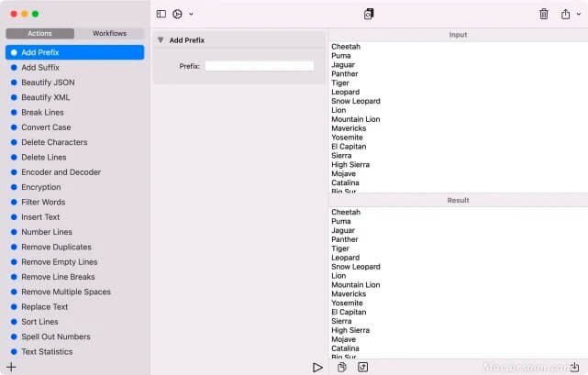588x375 pixels.
Task: Click 'Mojave' in the Result pane
Action: tap(343, 339)
